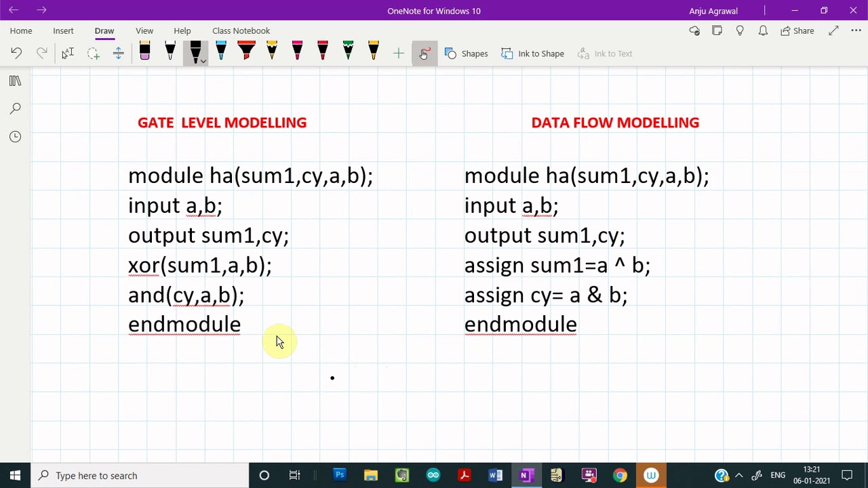Toggle Draw with Touch mode
The width and height of the screenshot is (868, 488).
pyautogui.click(x=425, y=54)
